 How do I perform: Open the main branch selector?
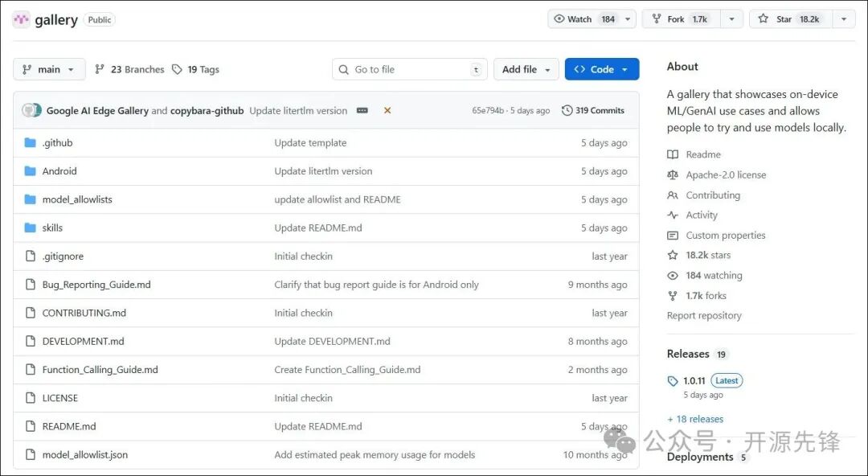click(49, 69)
